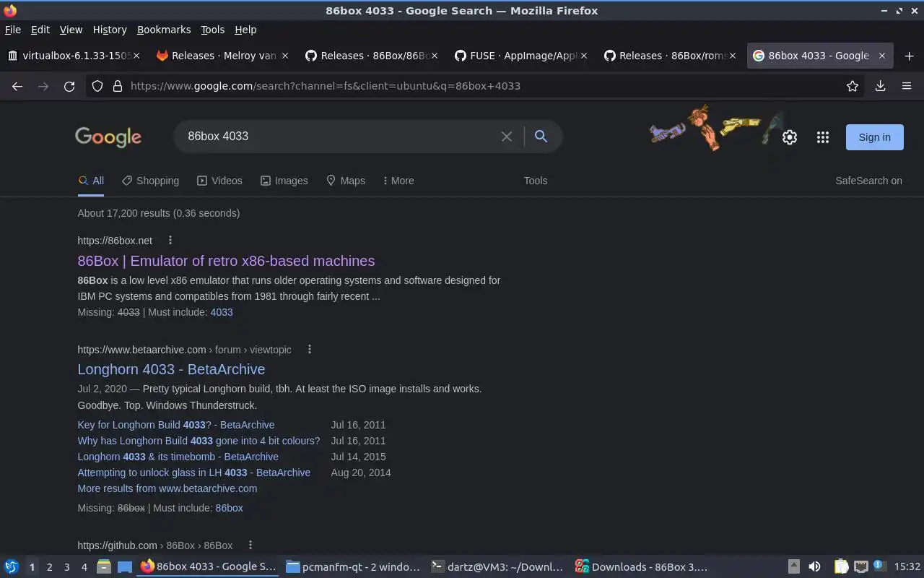Expand the More search filters dropdown

point(398,181)
